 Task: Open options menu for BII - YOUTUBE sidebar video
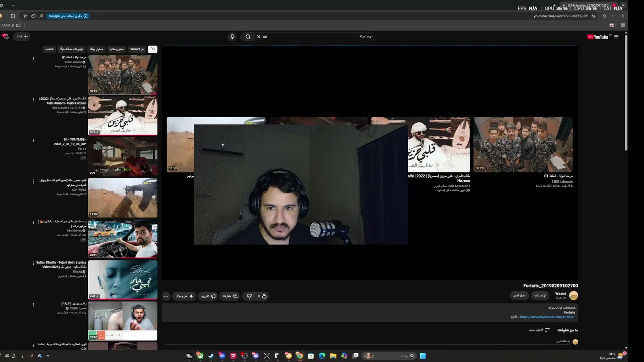tap(33, 141)
